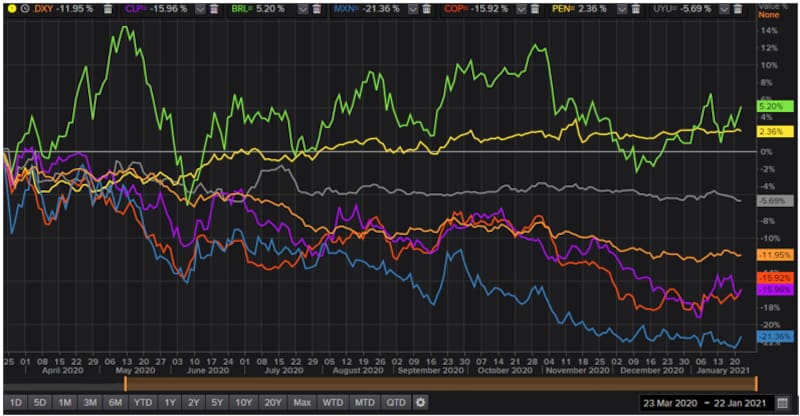Switch to the 6M time range
The image size is (800, 416).
(x=116, y=402)
